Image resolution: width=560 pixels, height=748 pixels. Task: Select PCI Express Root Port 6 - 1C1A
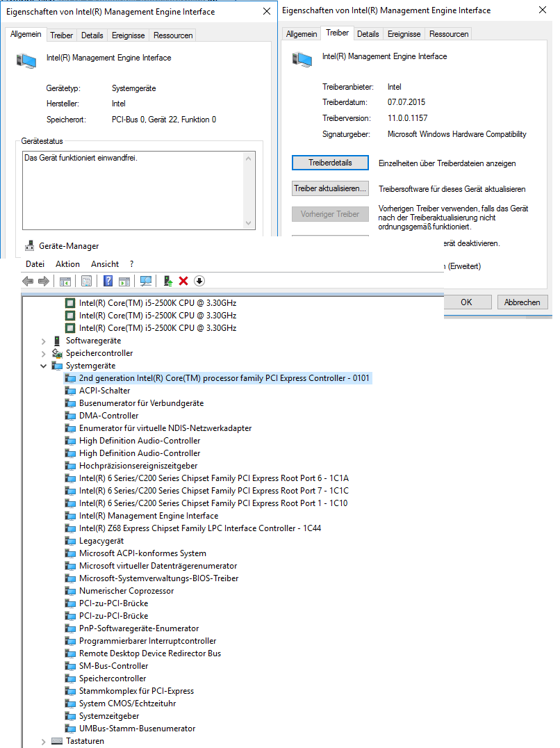pos(213,478)
